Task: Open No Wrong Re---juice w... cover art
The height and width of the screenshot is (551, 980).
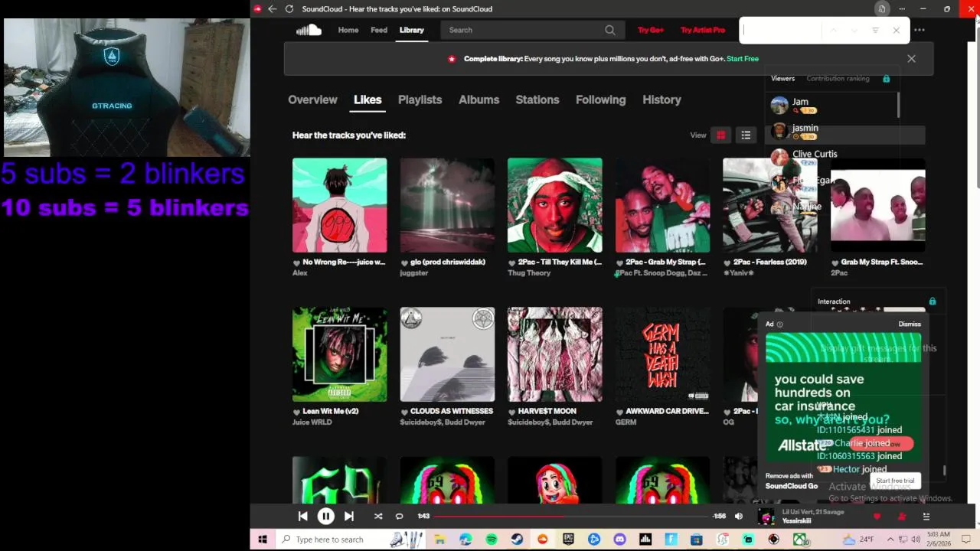Action: (339, 205)
